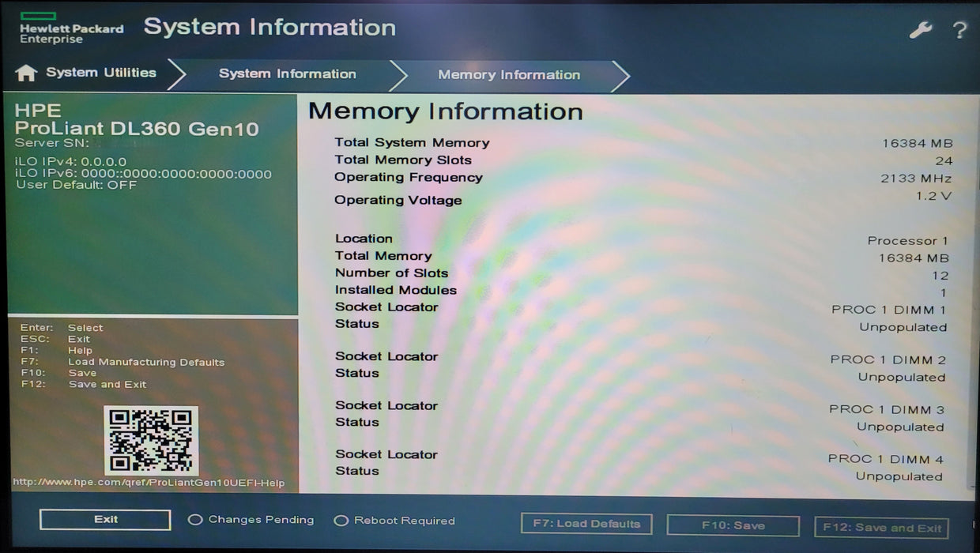The height and width of the screenshot is (553, 980).
Task: Select Total System Memory label
Action: click(x=412, y=142)
